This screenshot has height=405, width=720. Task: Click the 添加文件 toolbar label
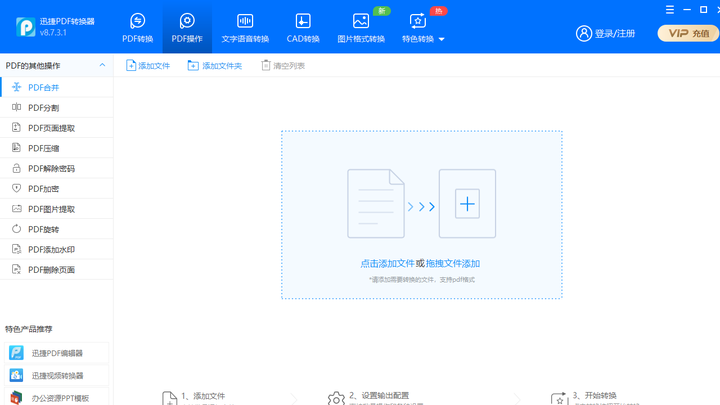coord(154,66)
